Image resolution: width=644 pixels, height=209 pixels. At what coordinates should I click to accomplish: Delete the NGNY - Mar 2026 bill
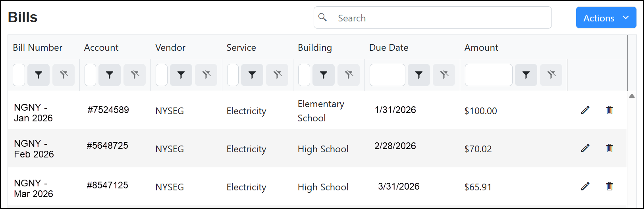tap(609, 186)
